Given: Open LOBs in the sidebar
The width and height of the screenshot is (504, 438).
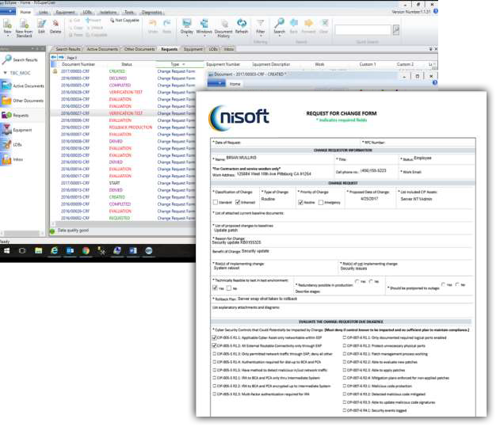Looking at the screenshot, I should click(22, 145).
